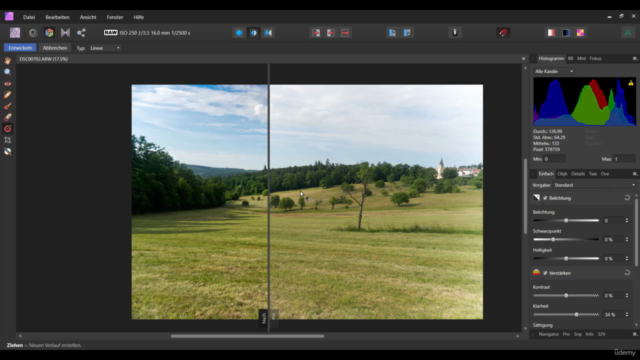640x360 pixels.
Task: Switch to the Navigator tab
Action: point(549,334)
